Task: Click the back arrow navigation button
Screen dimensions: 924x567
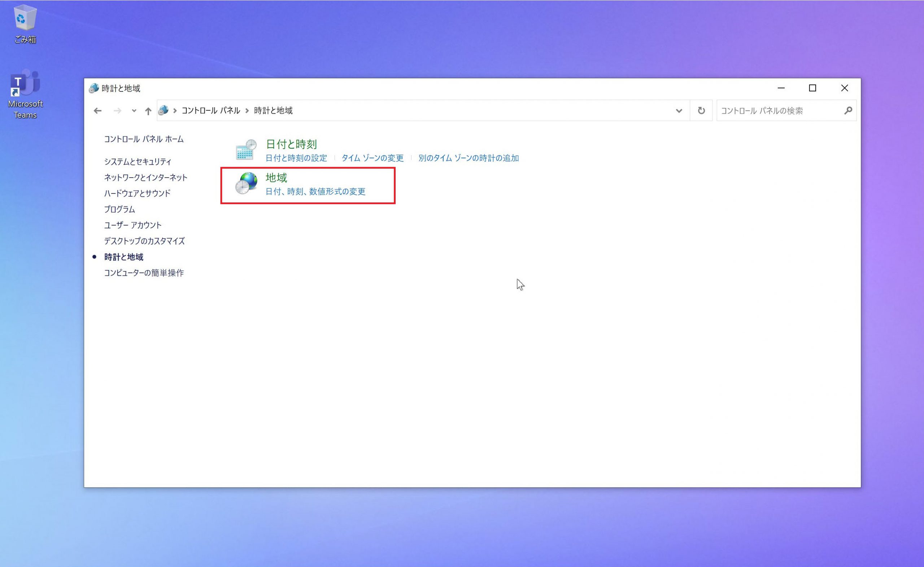Action: (x=97, y=111)
